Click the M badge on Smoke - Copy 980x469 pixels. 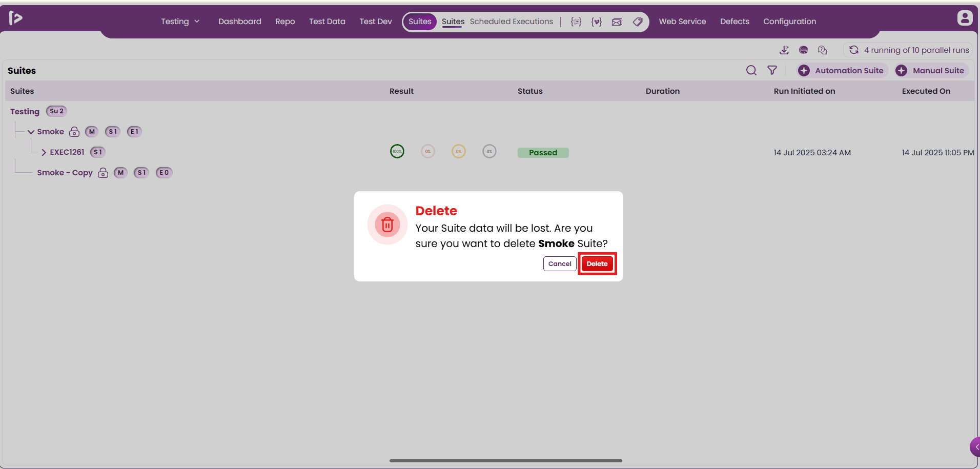point(120,173)
